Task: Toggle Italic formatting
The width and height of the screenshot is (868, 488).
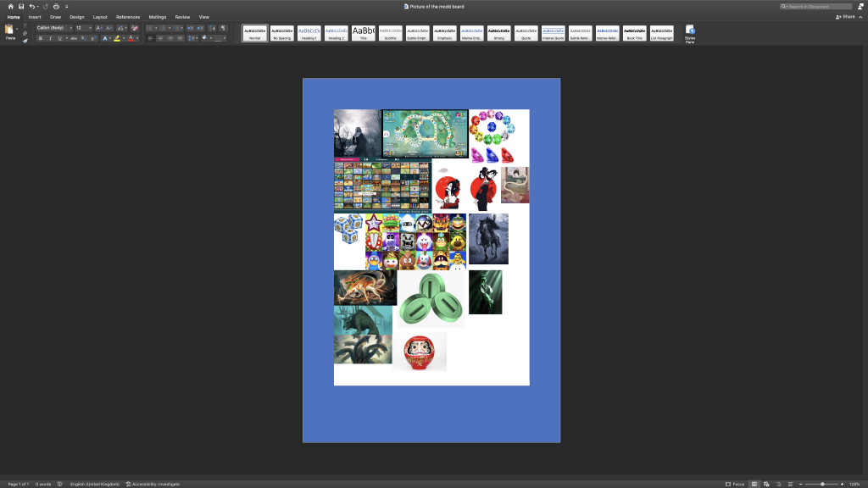Action: (x=50, y=38)
